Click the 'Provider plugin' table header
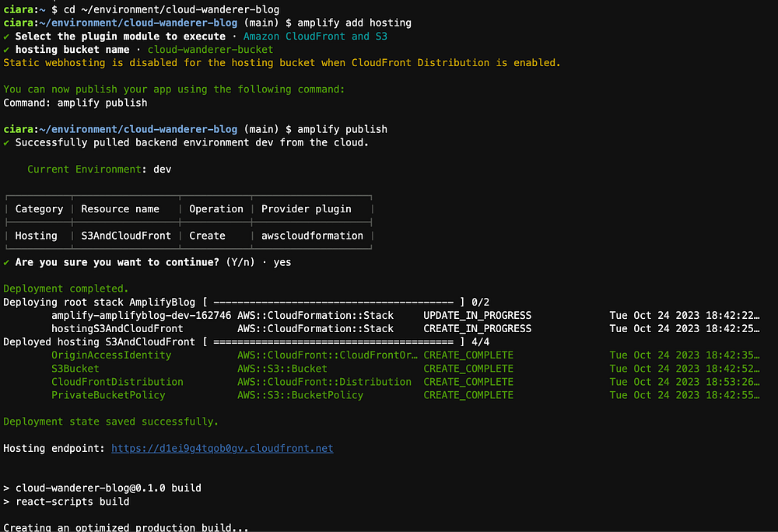Image resolution: width=778 pixels, height=532 pixels. click(x=306, y=208)
